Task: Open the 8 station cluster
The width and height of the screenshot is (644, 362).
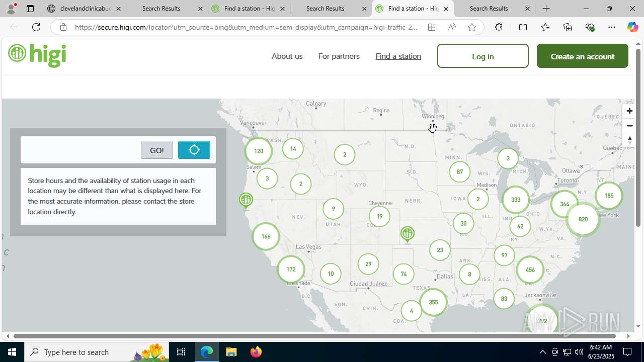Action: (469, 274)
